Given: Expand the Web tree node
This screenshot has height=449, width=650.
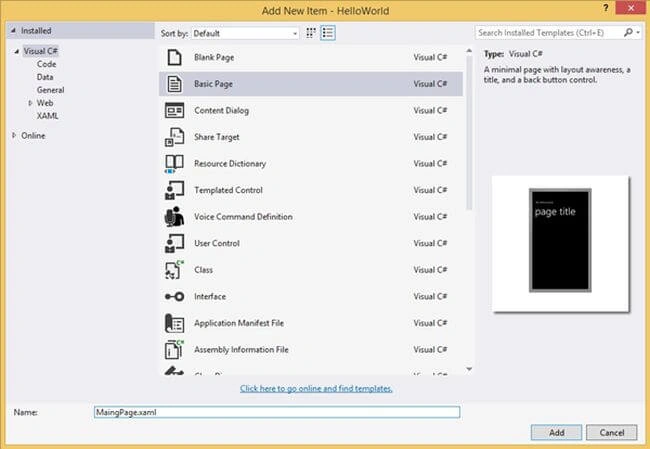Looking at the screenshot, I should tap(30, 103).
